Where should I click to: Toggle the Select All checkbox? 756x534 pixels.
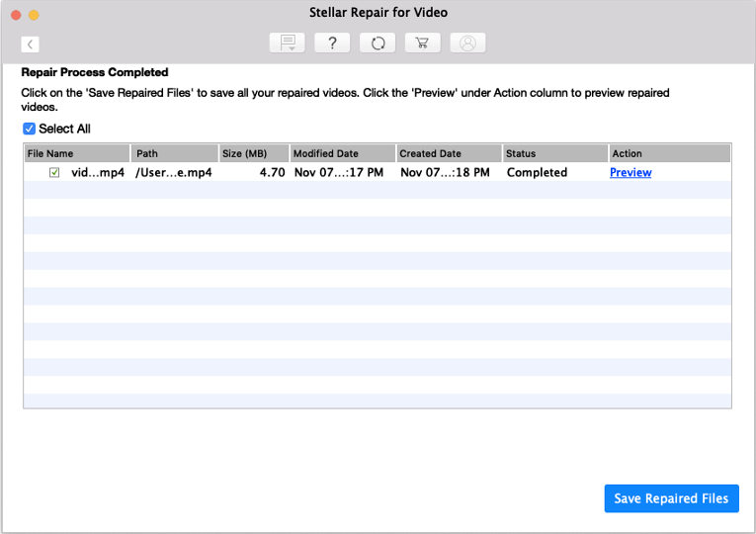29,129
